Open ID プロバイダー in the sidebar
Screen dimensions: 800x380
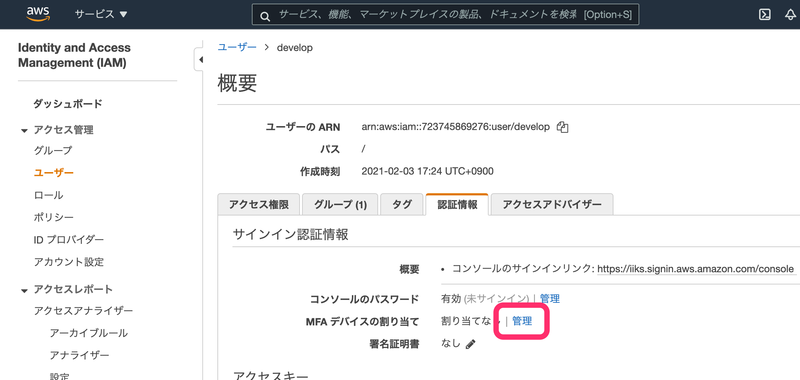coord(69,240)
